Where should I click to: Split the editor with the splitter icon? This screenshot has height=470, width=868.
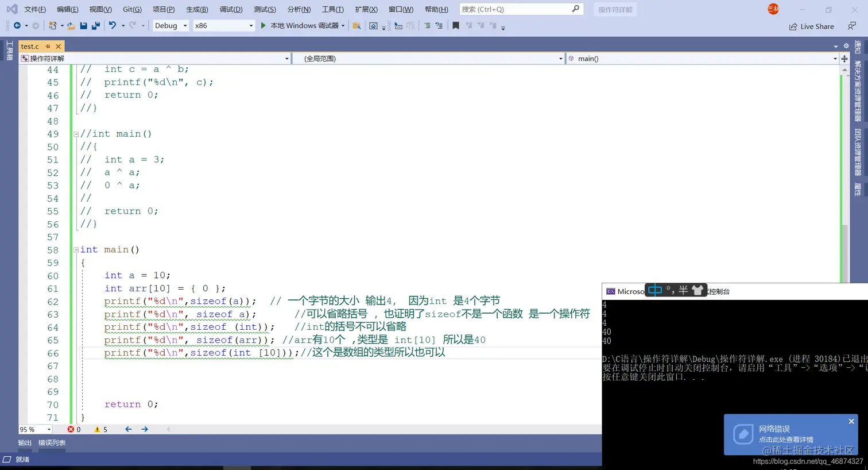[844, 59]
